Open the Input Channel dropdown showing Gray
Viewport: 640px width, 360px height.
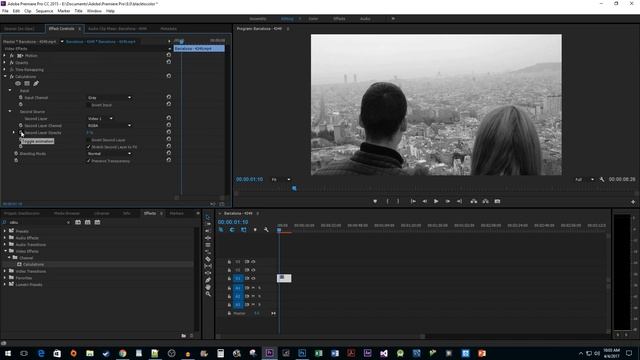click(x=109, y=98)
